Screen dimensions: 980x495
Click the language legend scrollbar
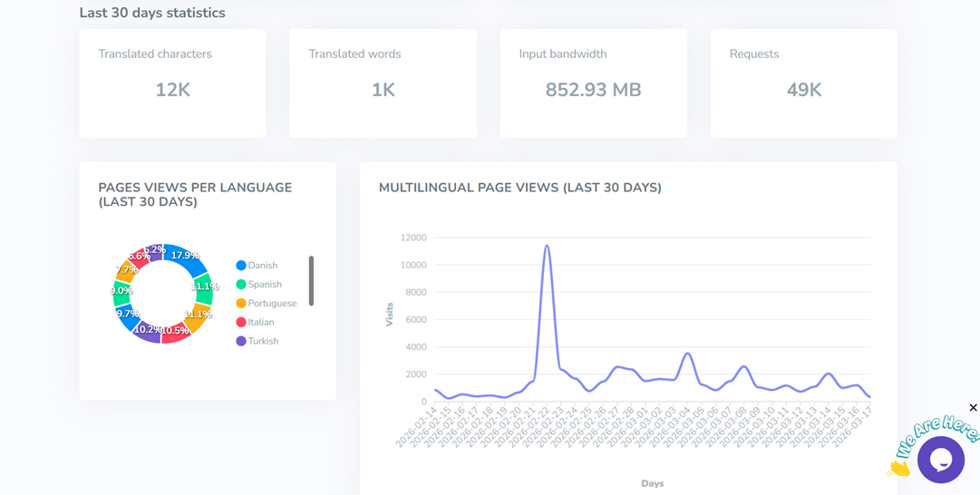(x=311, y=281)
